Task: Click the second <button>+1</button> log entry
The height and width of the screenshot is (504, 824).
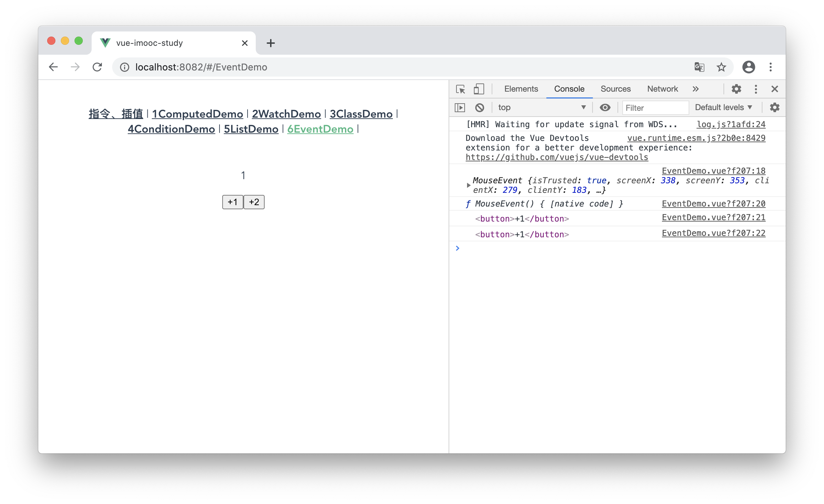Action: tap(522, 235)
